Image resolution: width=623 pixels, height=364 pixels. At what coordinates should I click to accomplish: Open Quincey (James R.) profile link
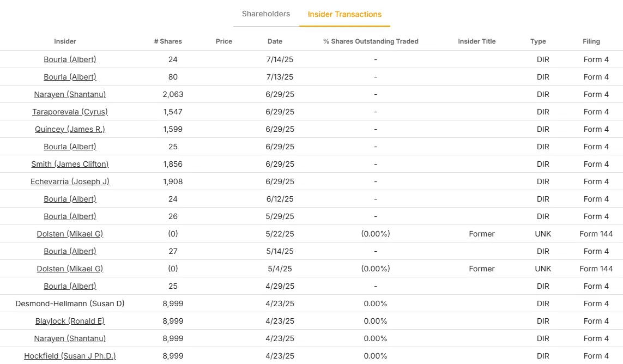point(70,129)
